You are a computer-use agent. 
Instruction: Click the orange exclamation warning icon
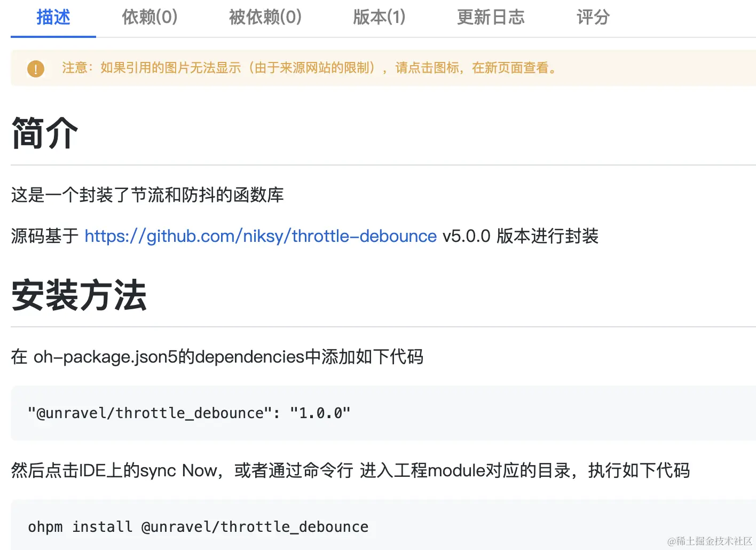[36, 68]
